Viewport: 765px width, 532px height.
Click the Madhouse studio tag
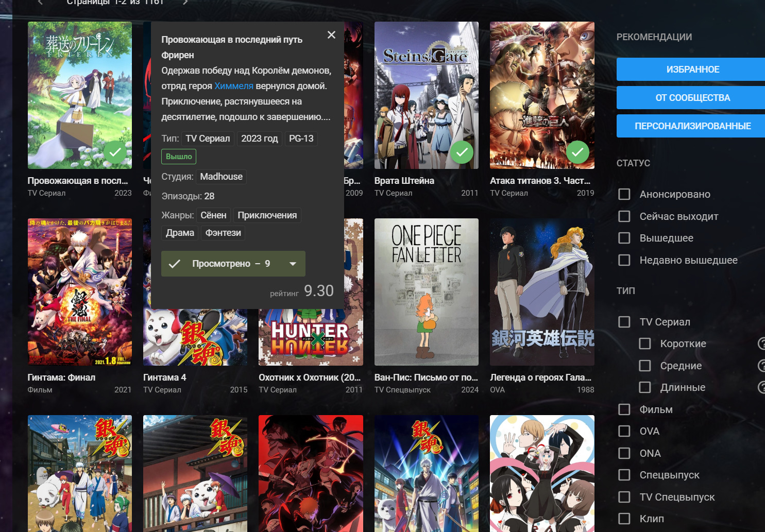(221, 177)
